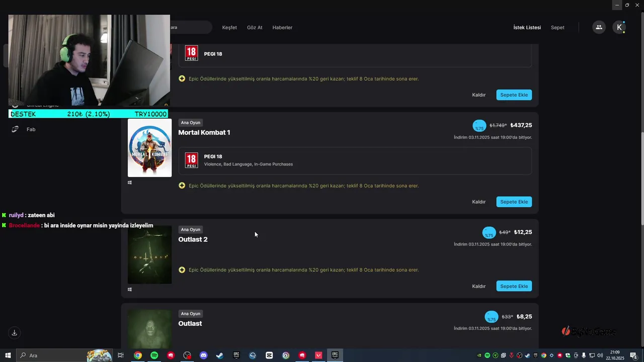Viewport: 644px width, 362px height.
Task: Click the Ana Oyun badge above Mortal Kombat 1
Action: (x=191, y=123)
